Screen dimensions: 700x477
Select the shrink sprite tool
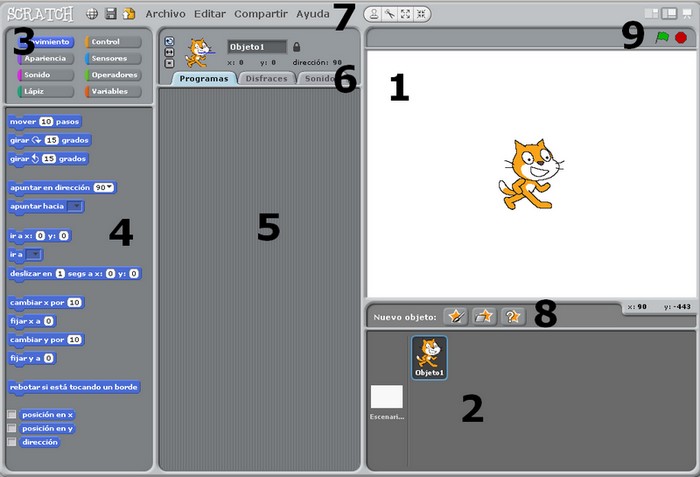421,14
